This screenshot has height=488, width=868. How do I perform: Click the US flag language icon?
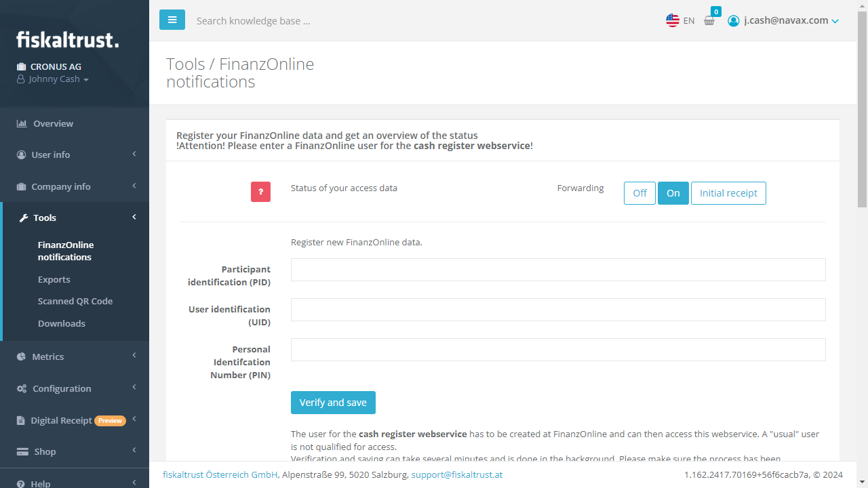pyautogui.click(x=673, y=20)
